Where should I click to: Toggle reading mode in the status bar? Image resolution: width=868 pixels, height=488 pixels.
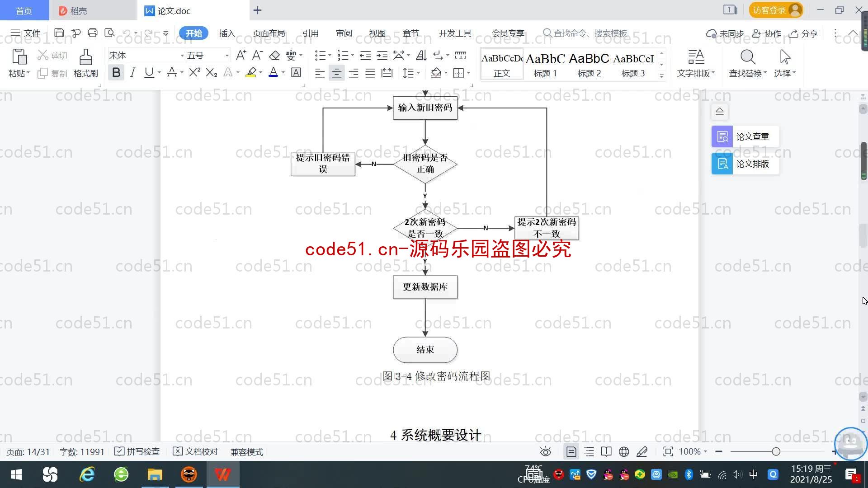pyautogui.click(x=606, y=451)
